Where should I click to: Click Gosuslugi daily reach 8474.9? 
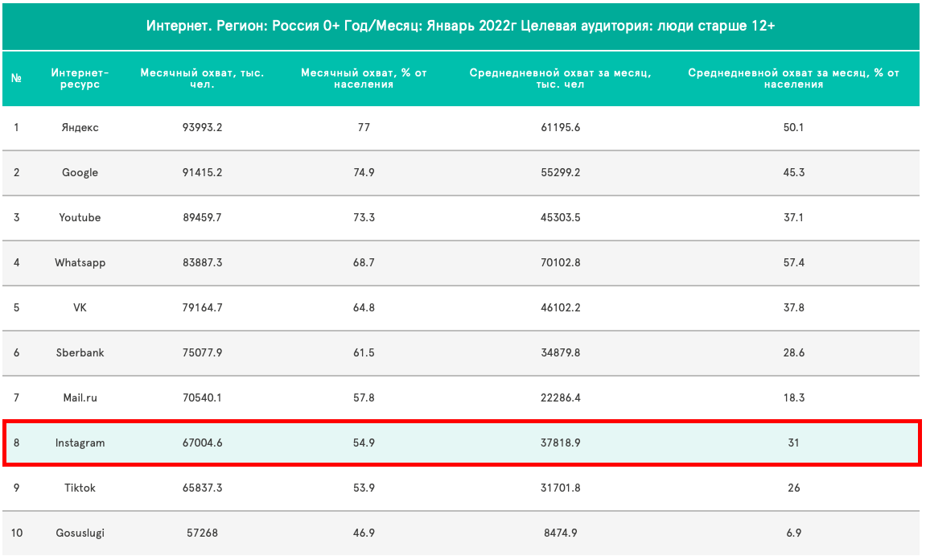pyautogui.click(x=561, y=533)
